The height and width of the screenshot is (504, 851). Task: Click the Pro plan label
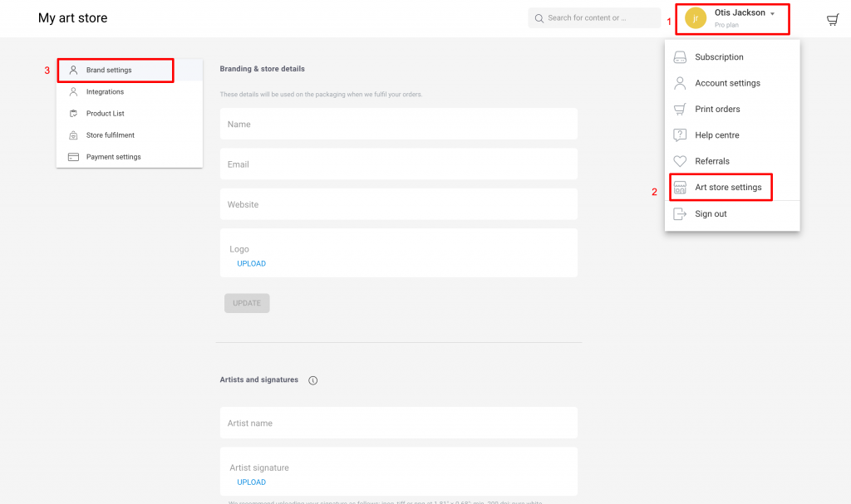[726, 25]
